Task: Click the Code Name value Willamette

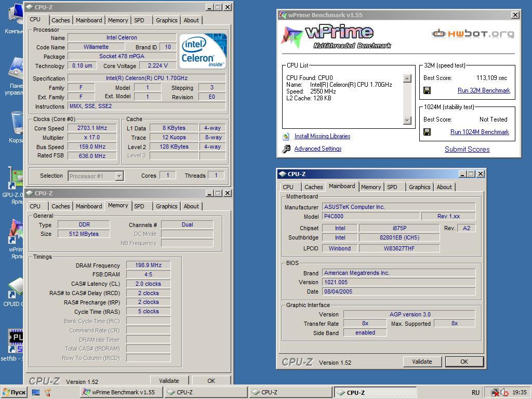Action: coord(96,47)
